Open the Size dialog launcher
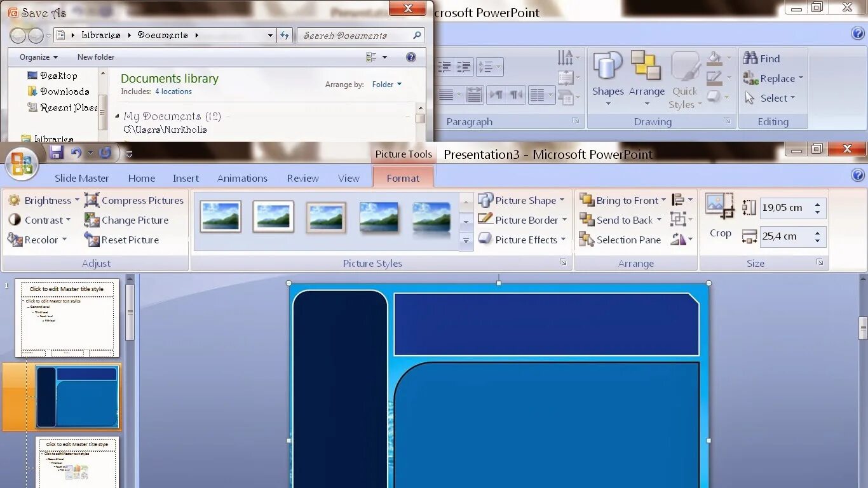 (x=820, y=262)
